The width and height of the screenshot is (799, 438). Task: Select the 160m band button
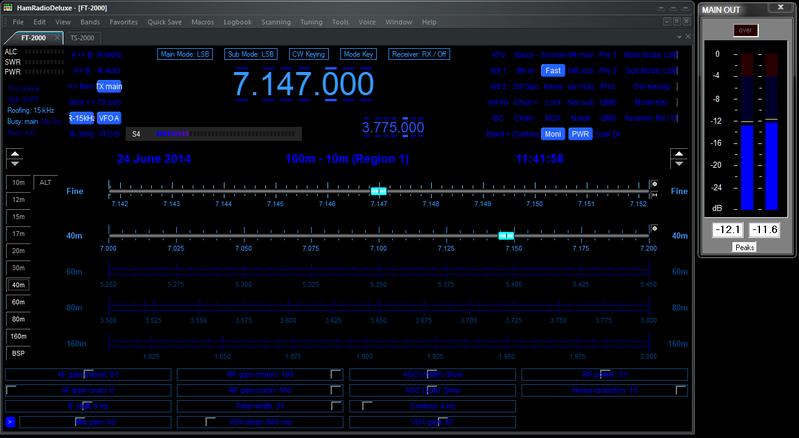[x=18, y=336]
